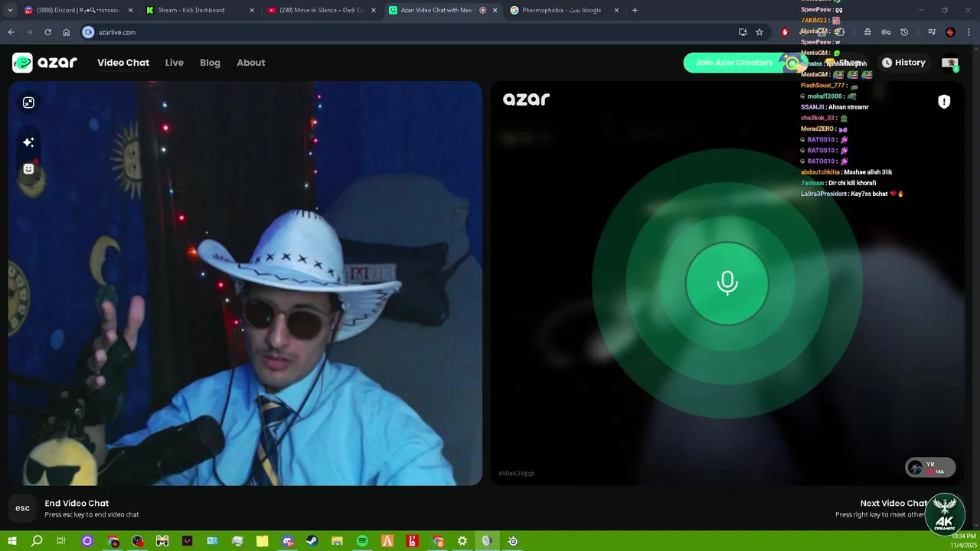Open Task View on the taskbar
The height and width of the screenshot is (551, 980).
(61, 541)
